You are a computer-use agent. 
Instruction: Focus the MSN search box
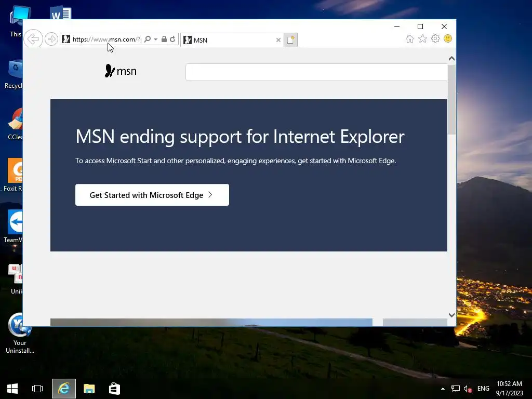(316, 72)
